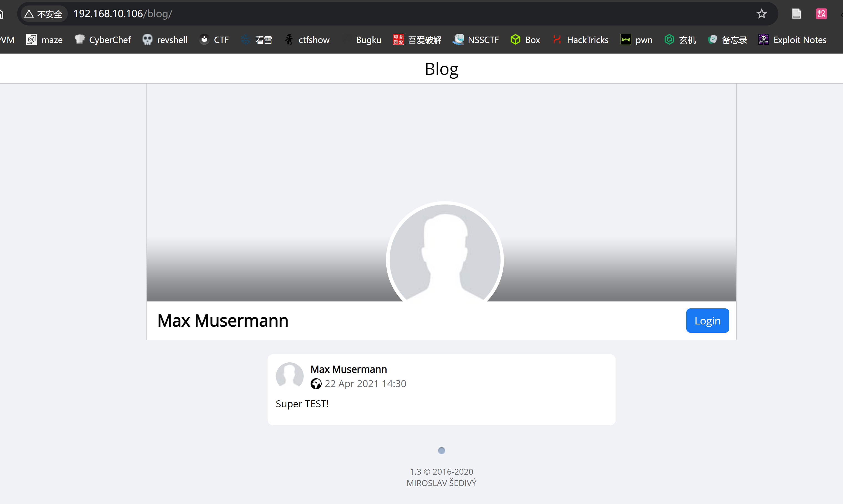The width and height of the screenshot is (843, 504).
Task: Click the document extension icon in toolbar
Action: (796, 14)
